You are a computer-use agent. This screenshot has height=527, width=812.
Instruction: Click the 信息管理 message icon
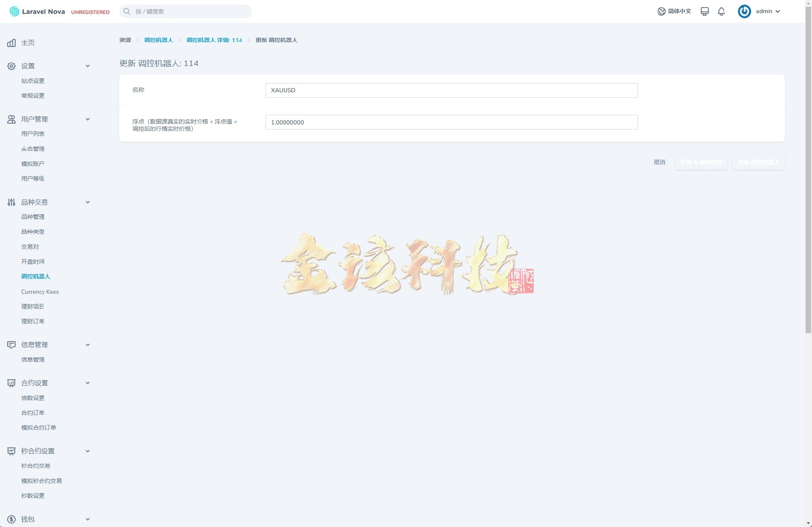pos(11,345)
